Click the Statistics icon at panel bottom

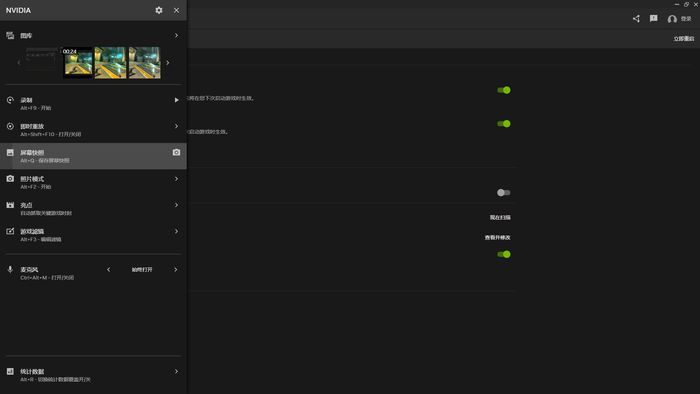coord(10,371)
